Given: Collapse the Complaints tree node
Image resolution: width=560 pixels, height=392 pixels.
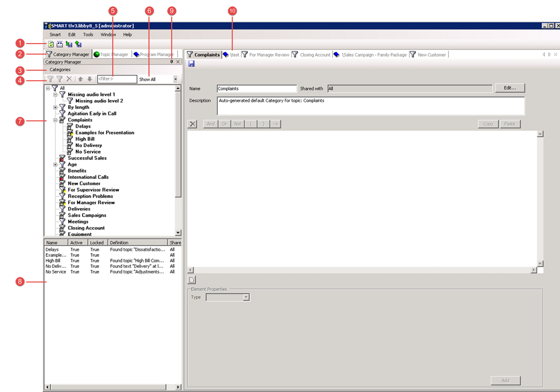Looking at the screenshot, I should [55, 120].
